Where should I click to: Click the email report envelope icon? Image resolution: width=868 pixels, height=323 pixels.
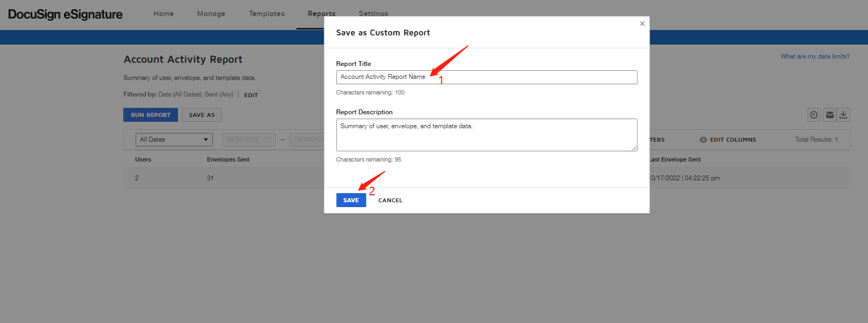click(x=829, y=115)
